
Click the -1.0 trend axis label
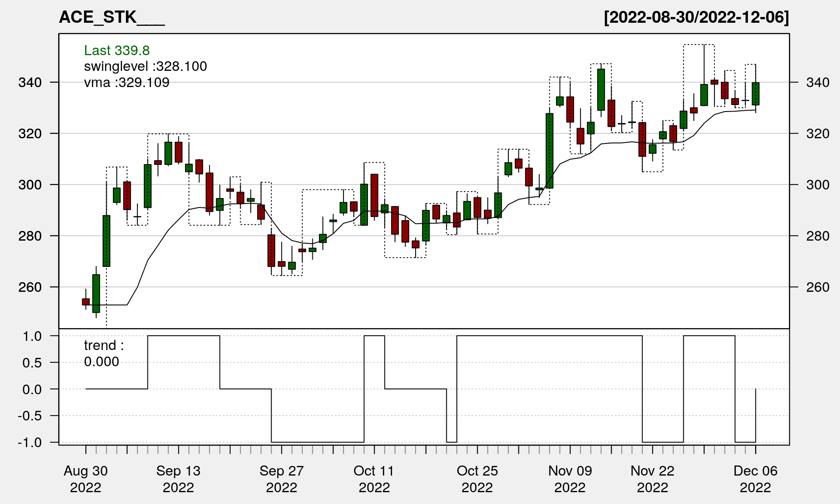pyautogui.click(x=30, y=442)
